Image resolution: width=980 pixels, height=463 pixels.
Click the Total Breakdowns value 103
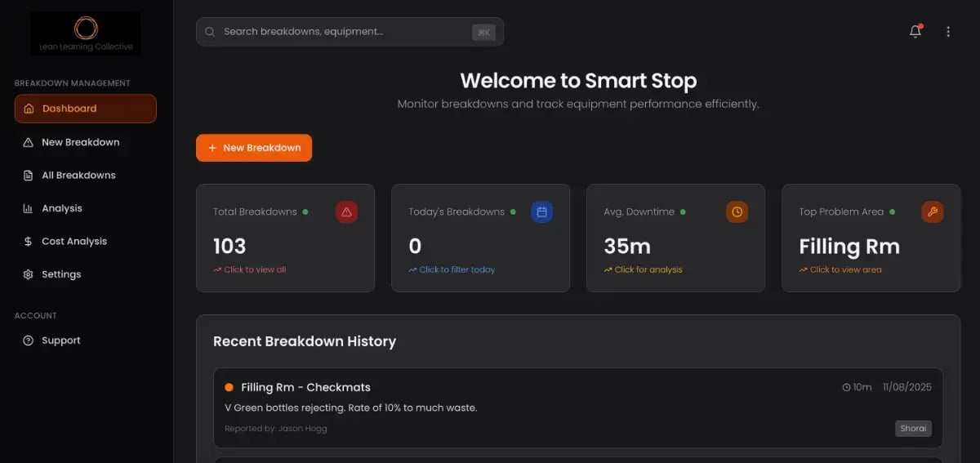point(229,246)
